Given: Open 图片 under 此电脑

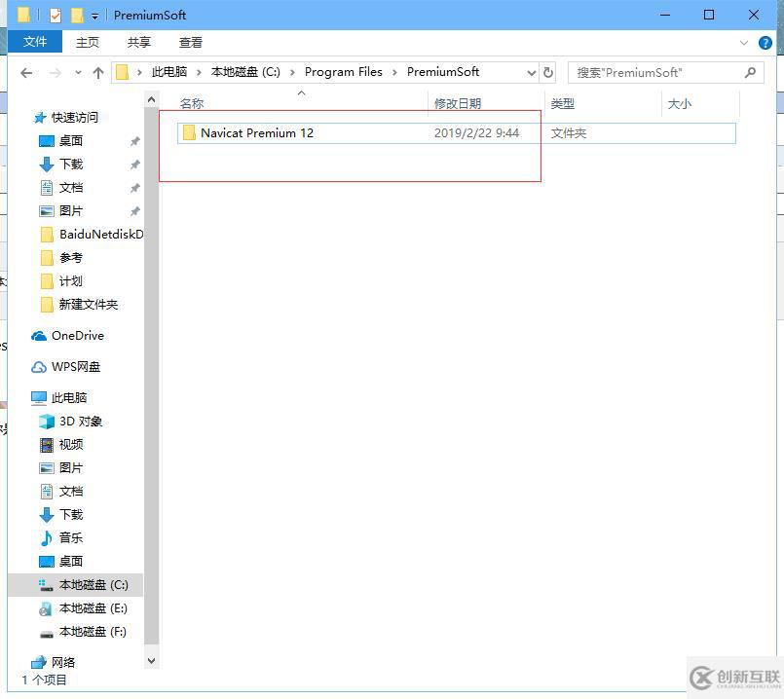Looking at the screenshot, I should pos(70,468).
